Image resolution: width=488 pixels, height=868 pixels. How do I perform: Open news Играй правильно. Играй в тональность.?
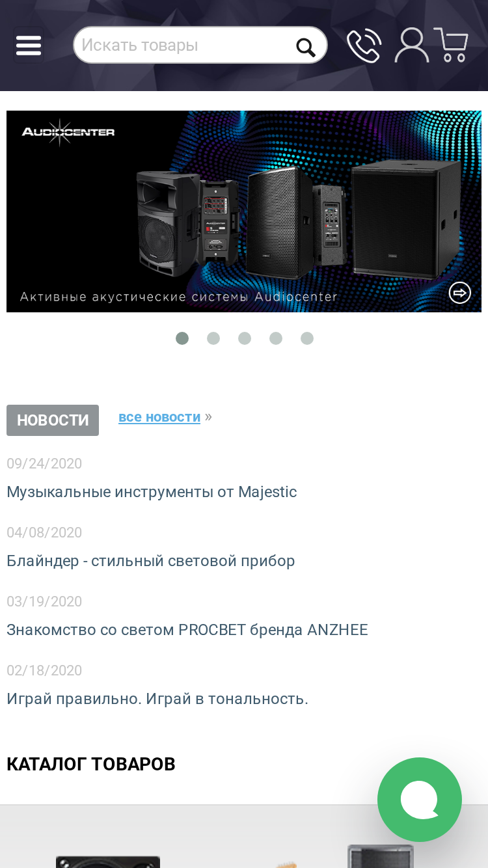pos(157,699)
